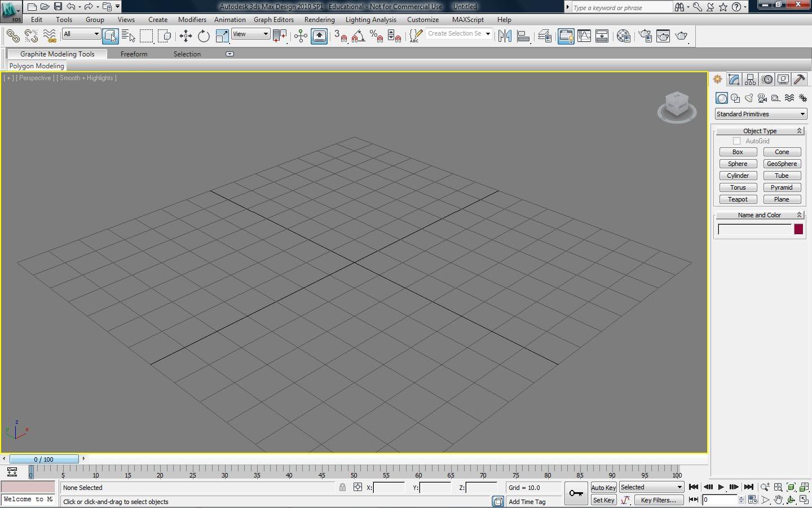Click the Use Pivot Point Center icon

tap(280, 36)
